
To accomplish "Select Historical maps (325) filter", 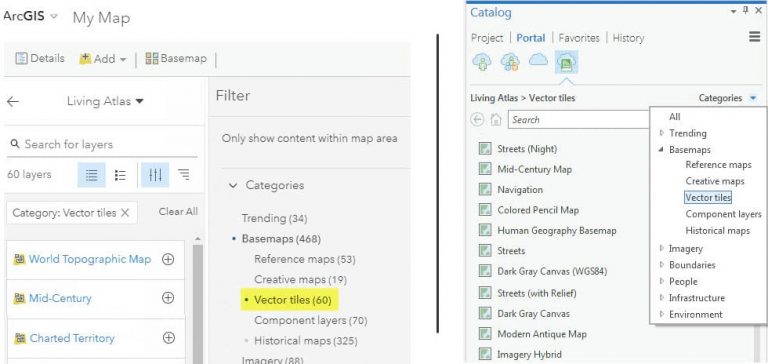I will pyautogui.click(x=306, y=340).
